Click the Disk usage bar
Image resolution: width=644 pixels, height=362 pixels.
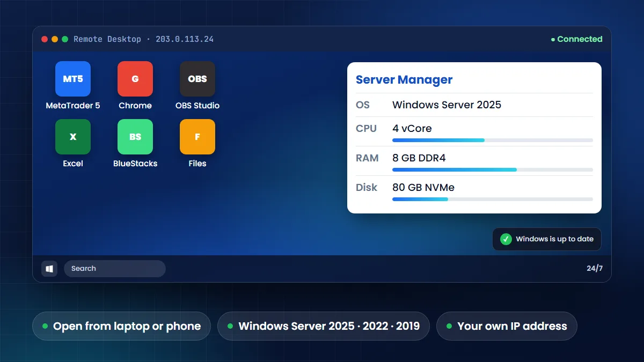click(x=493, y=199)
